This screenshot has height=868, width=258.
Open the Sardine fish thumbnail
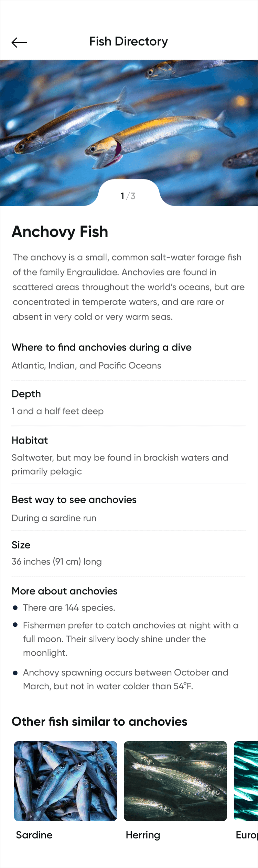[65, 781]
